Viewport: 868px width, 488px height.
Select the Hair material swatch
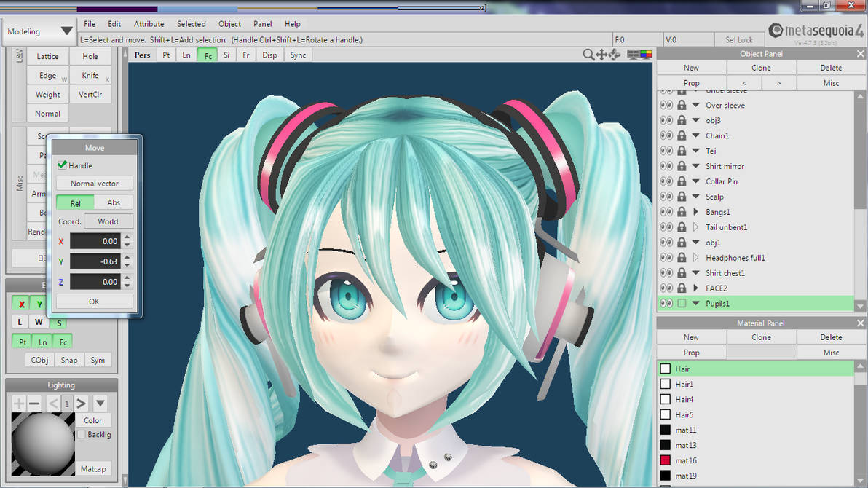point(666,369)
